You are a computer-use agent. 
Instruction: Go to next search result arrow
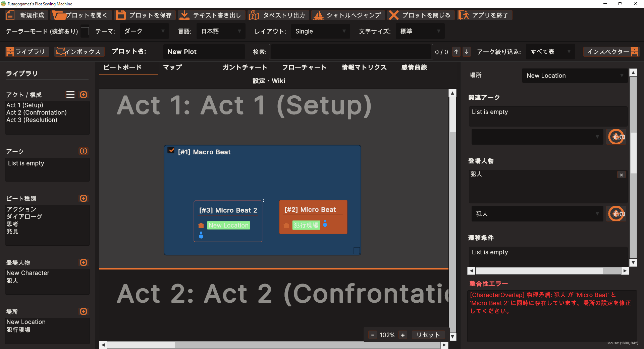tap(467, 52)
